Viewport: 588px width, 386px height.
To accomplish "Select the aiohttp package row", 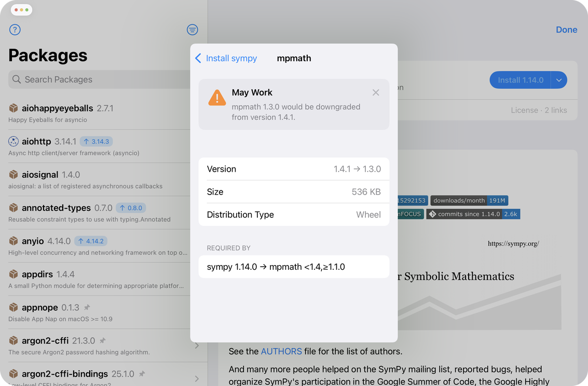I will [x=99, y=146].
